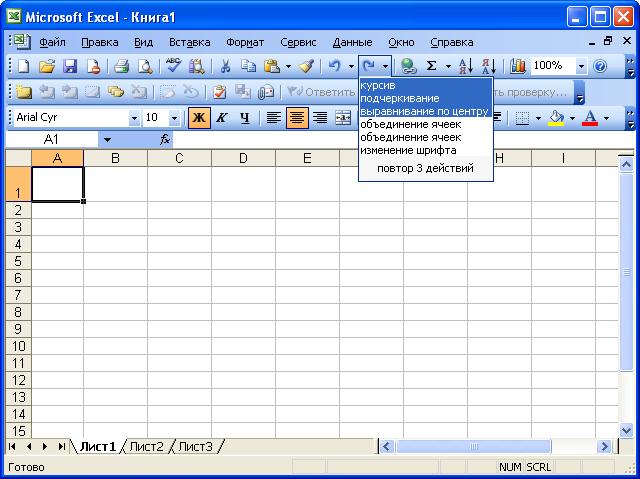
Task: Toggle Merge and Center cells
Action: click(x=344, y=118)
